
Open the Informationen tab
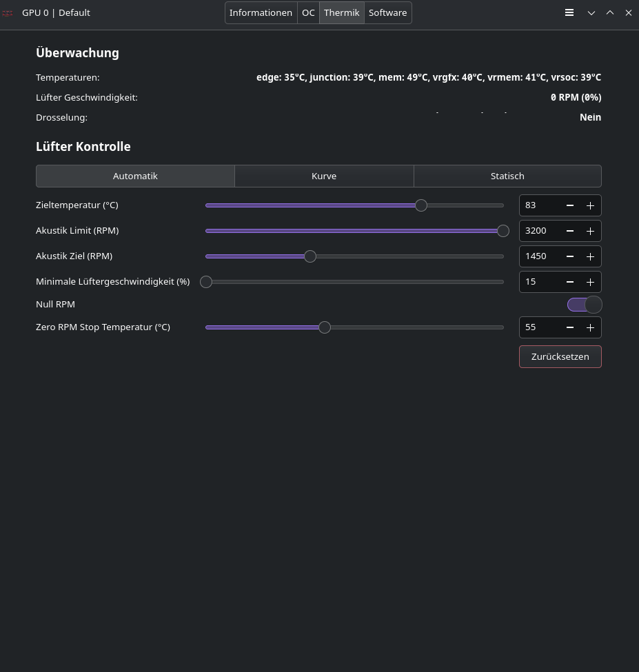[x=261, y=13]
